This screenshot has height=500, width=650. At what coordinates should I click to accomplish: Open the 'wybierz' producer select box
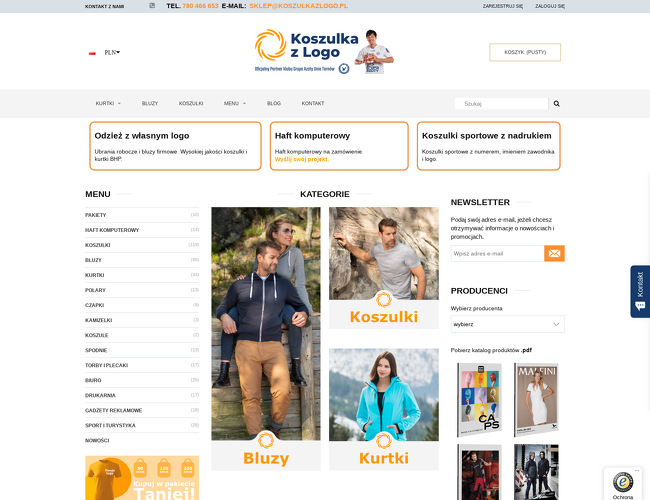pyautogui.click(x=507, y=324)
